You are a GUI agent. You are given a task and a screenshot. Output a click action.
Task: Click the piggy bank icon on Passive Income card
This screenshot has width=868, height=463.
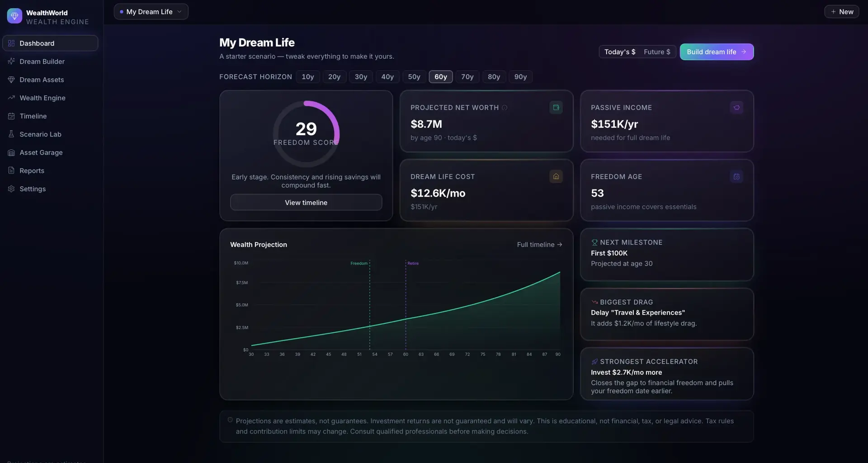(736, 108)
